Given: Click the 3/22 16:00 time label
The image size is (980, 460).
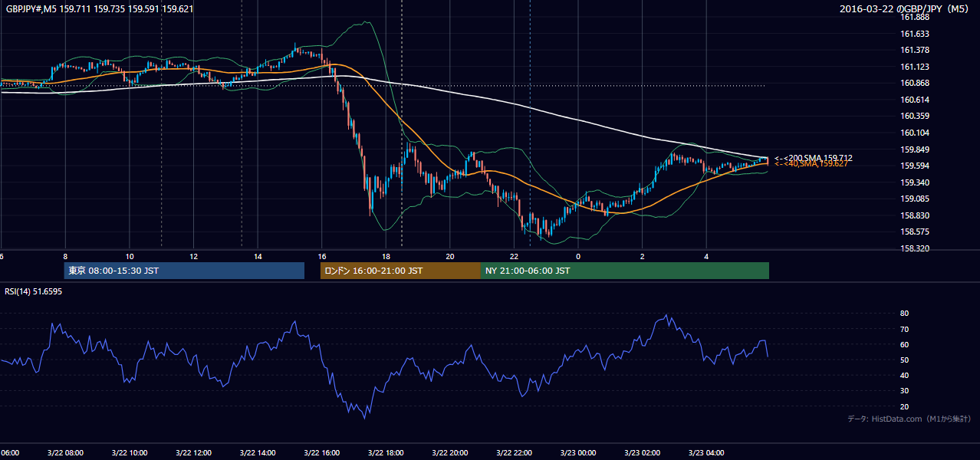Looking at the screenshot, I should [321, 453].
